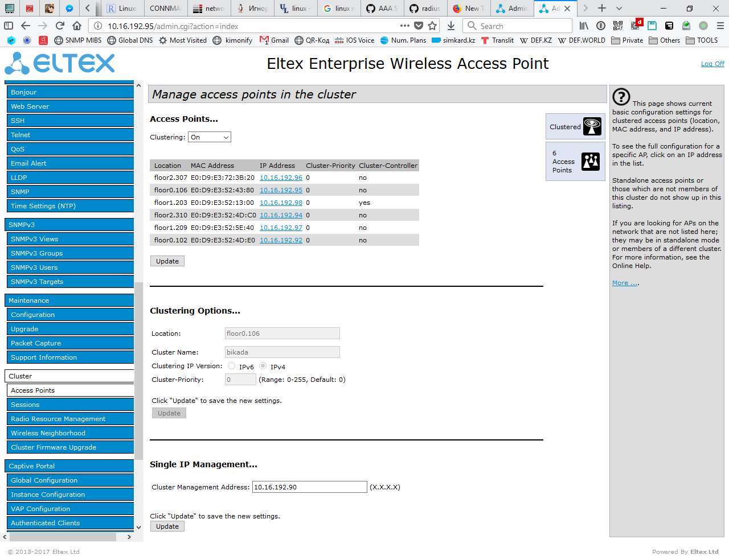This screenshot has height=560, width=729.
Task: Go back with the browser Back arrow
Action: point(26,26)
